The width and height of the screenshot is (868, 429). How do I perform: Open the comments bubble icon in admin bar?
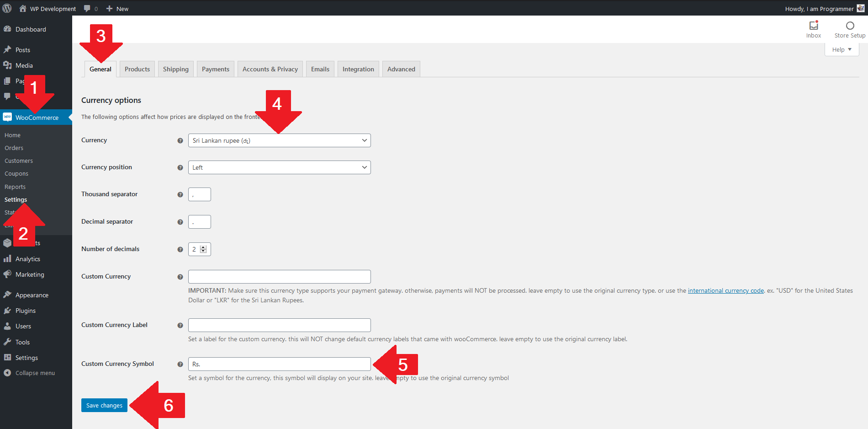(x=87, y=9)
